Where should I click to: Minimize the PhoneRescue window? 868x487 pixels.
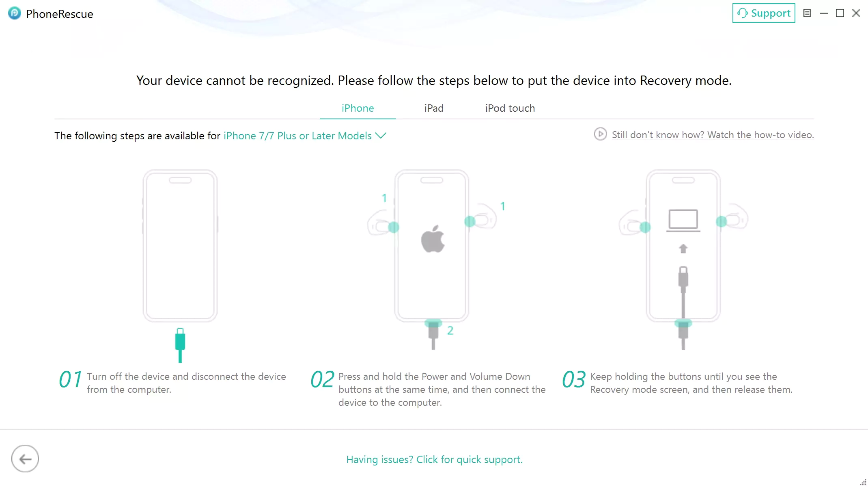pos(824,13)
